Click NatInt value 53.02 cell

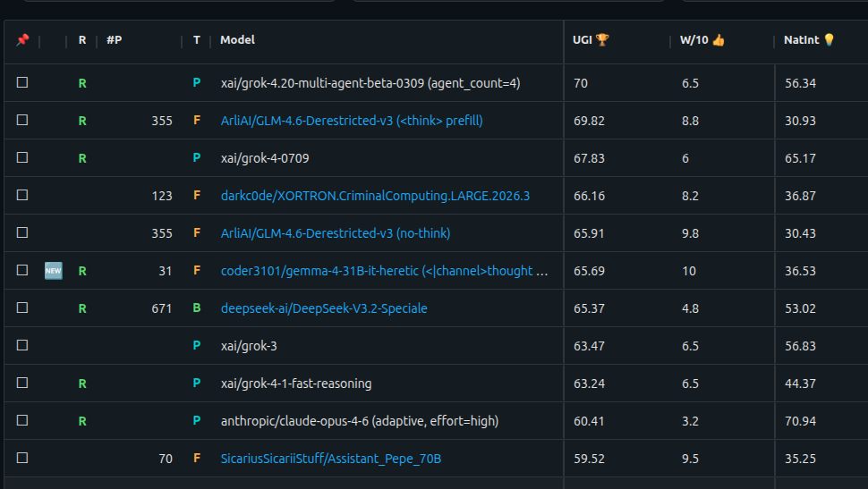pyautogui.click(x=801, y=308)
